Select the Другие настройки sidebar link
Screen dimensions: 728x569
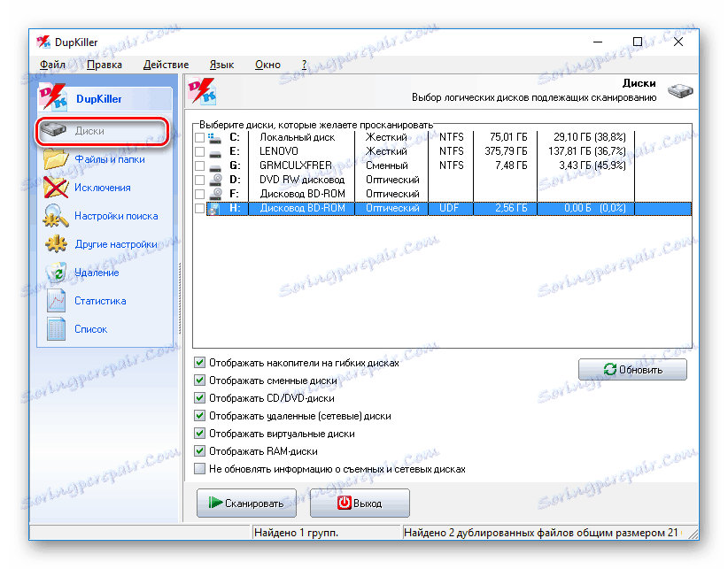[x=116, y=244]
